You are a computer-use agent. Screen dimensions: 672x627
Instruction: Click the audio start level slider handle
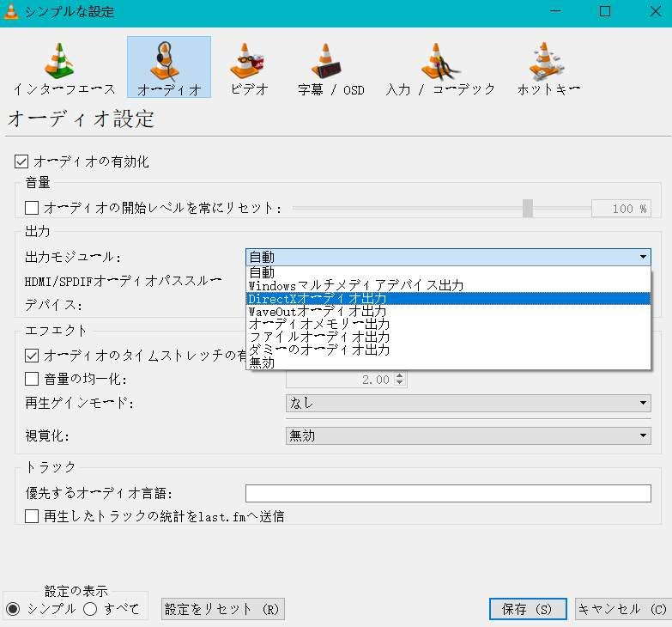(x=528, y=209)
